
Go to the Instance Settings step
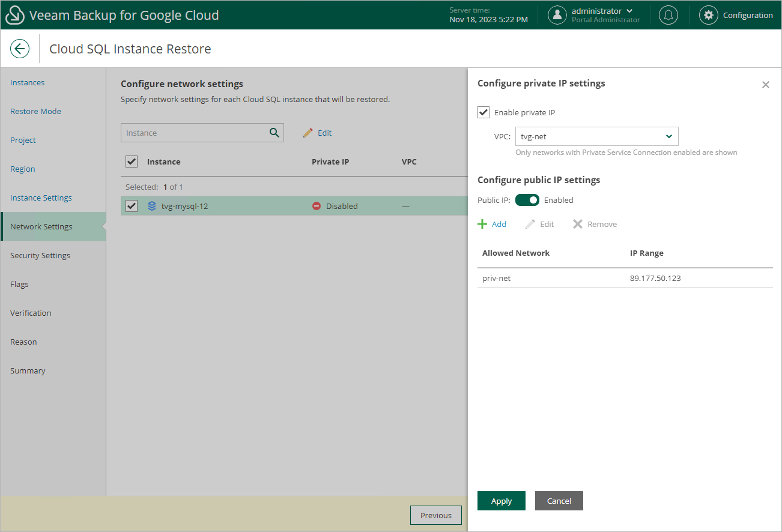(x=41, y=198)
